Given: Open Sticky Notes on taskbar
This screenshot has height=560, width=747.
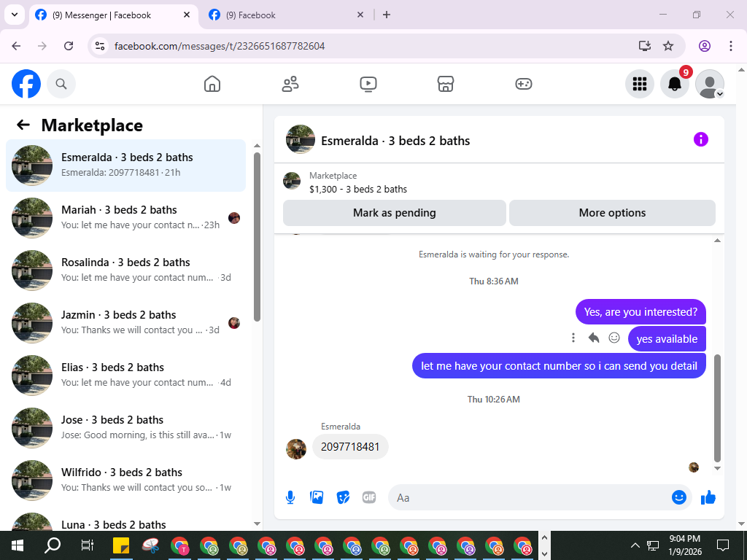Looking at the screenshot, I should tap(121, 545).
